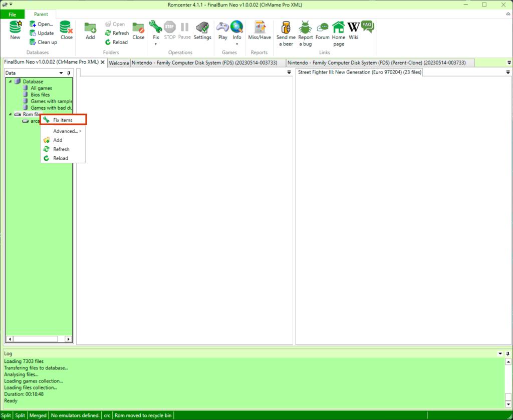Report a bug via the bug icon
Viewport: 513px width, 420px height.
305,34
